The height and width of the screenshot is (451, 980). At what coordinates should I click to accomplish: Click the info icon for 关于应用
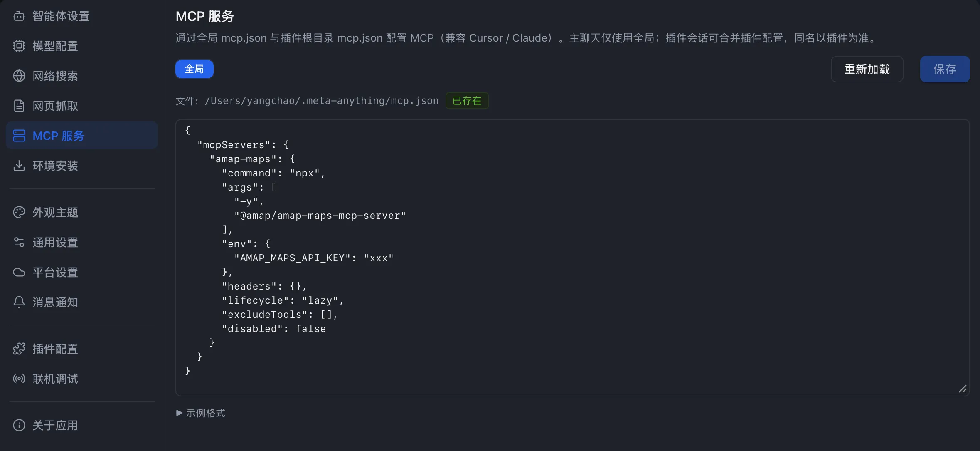pyautogui.click(x=19, y=426)
